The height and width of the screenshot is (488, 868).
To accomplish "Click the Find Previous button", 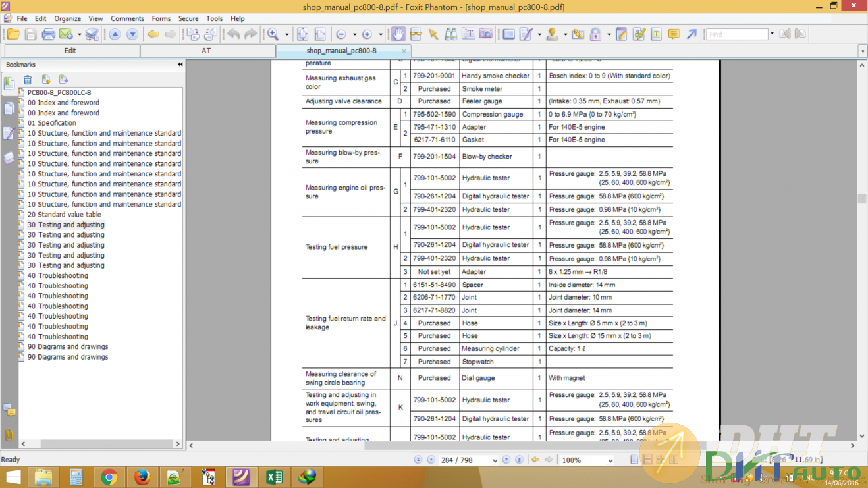I will [x=784, y=34].
